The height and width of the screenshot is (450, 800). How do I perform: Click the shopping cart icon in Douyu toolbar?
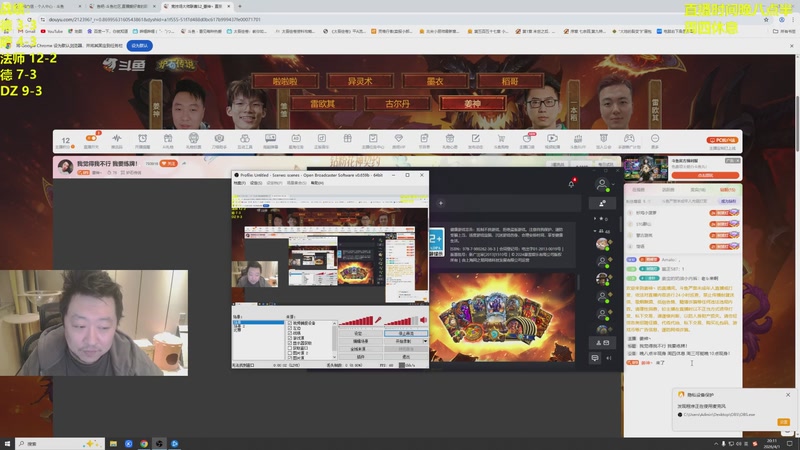point(501,138)
